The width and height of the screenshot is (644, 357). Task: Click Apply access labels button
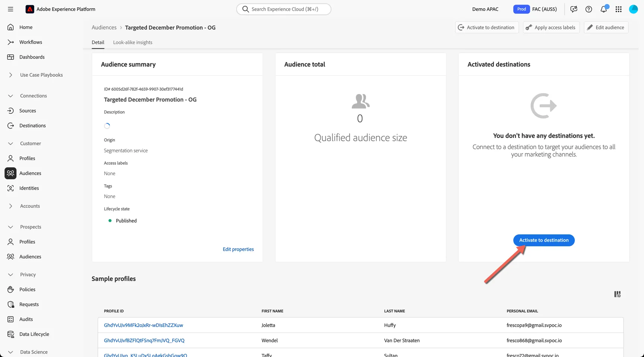tap(551, 28)
